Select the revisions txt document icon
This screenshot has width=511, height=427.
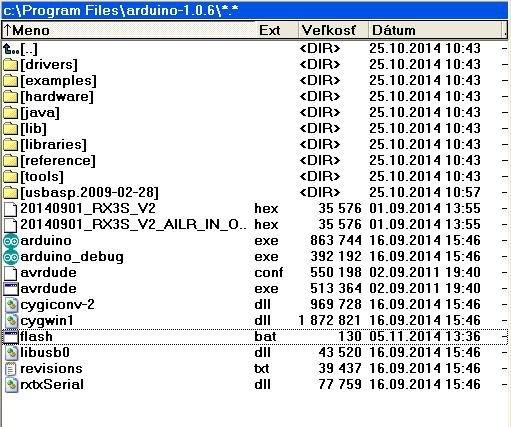point(11,369)
